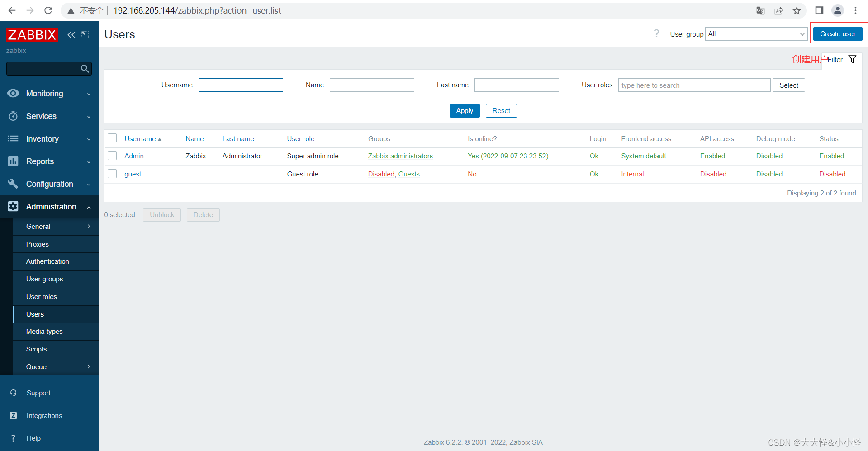Toggle kiosk mode icon beside logo
The image size is (868, 451).
coord(85,35)
